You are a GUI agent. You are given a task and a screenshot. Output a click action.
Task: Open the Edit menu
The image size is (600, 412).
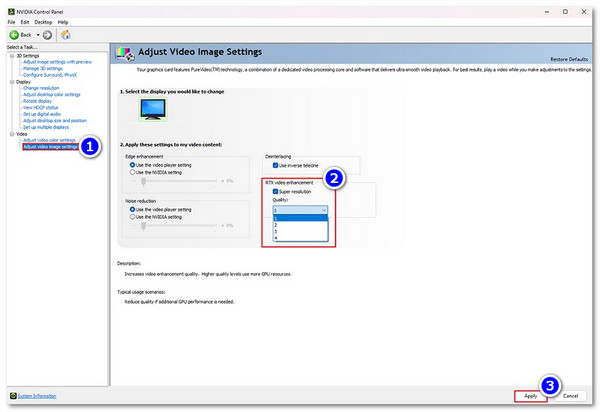point(25,22)
